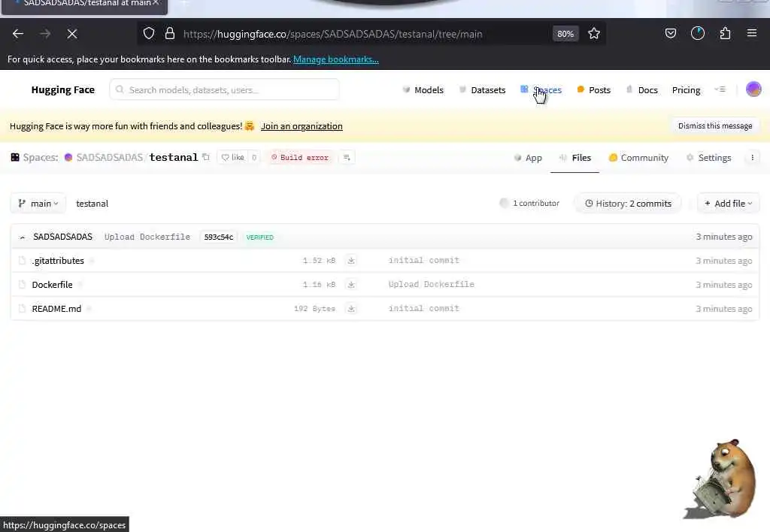
Task: Open commit hash 593c54c
Action: [x=219, y=237]
